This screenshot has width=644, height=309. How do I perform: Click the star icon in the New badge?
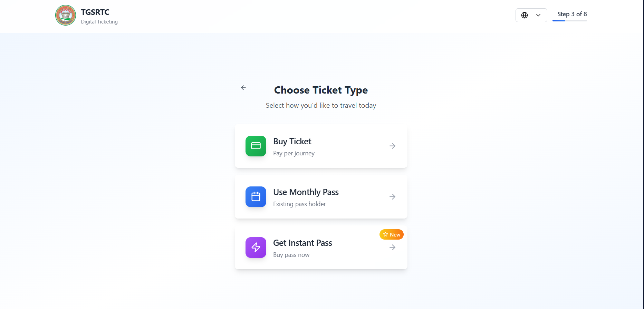tap(385, 234)
